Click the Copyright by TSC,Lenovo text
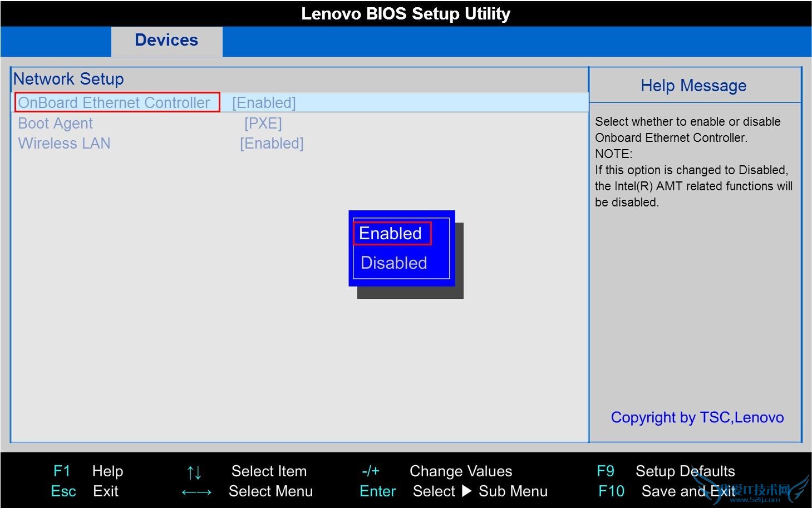Viewport: 812px width, 508px height. pyautogui.click(x=697, y=417)
